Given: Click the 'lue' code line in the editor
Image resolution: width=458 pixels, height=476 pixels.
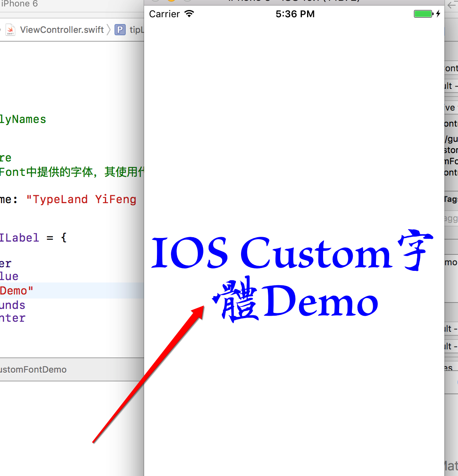Looking at the screenshot, I should [x=9, y=276].
